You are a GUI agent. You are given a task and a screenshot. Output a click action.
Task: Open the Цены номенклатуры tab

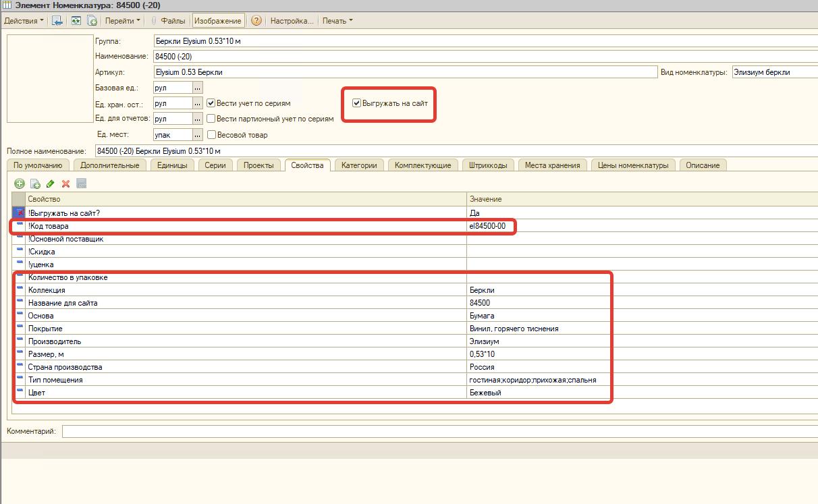[632, 165]
